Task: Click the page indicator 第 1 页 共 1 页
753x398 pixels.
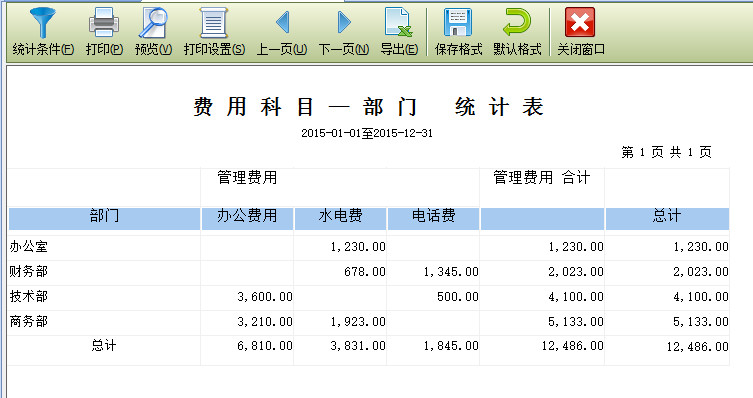Action: pyautogui.click(x=666, y=152)
